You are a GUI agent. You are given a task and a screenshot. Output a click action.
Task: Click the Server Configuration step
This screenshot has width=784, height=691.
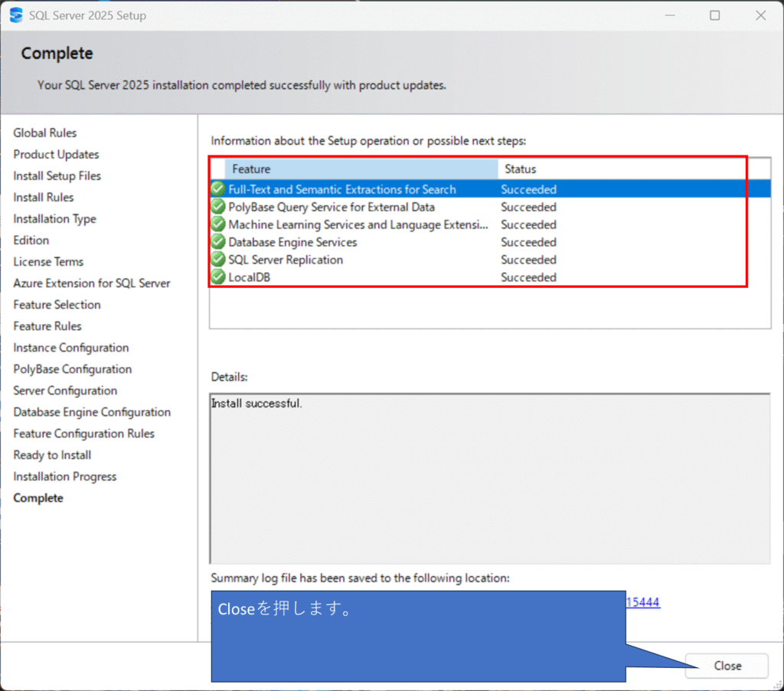point(65,391)
